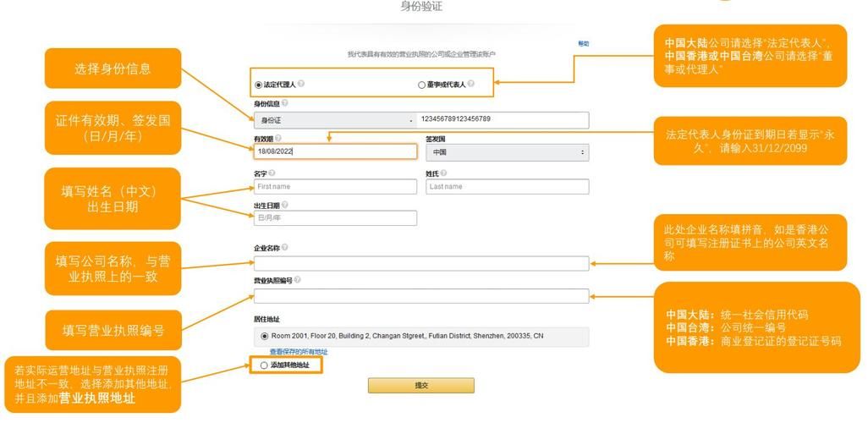Choose the 添加其他地址 radio option
The width and height of the screenshot is (868, 423).
pos(263,365)
